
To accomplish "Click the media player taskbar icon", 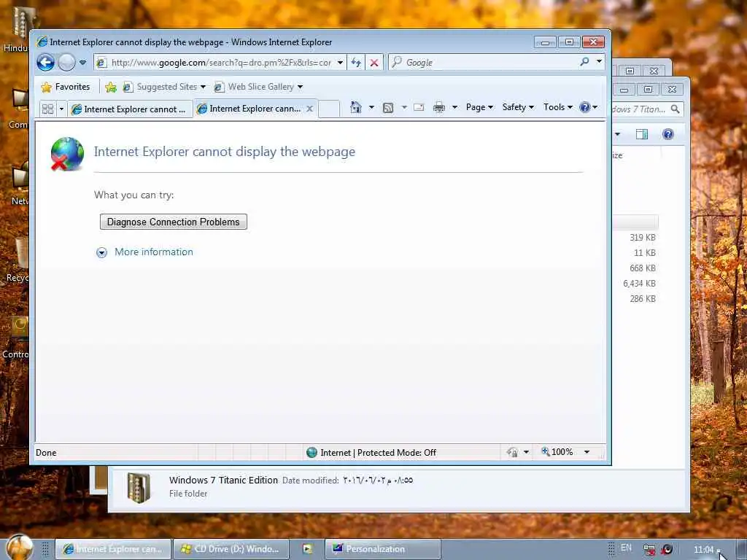I will pyautogui.click(x=307, y=549).
